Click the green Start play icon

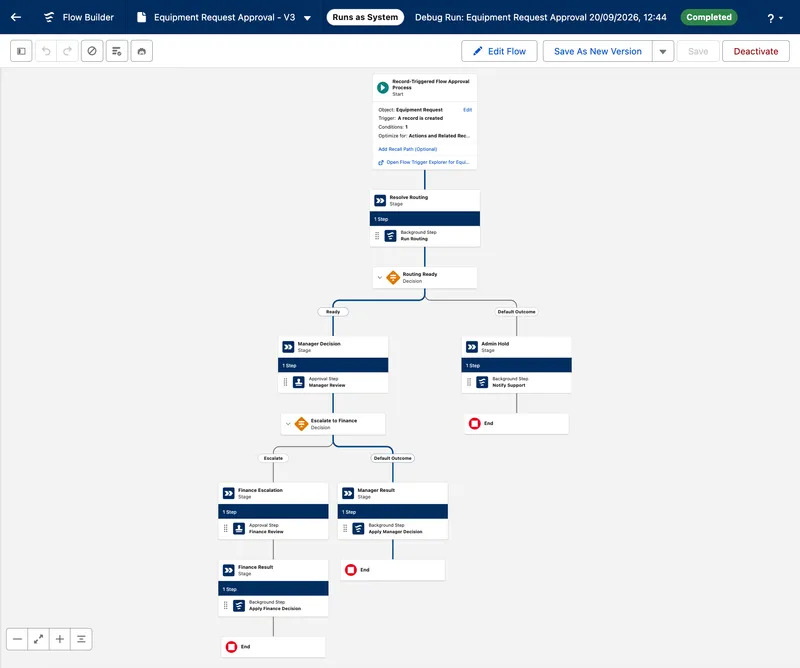pyautogui.click(x=383, y=88)
